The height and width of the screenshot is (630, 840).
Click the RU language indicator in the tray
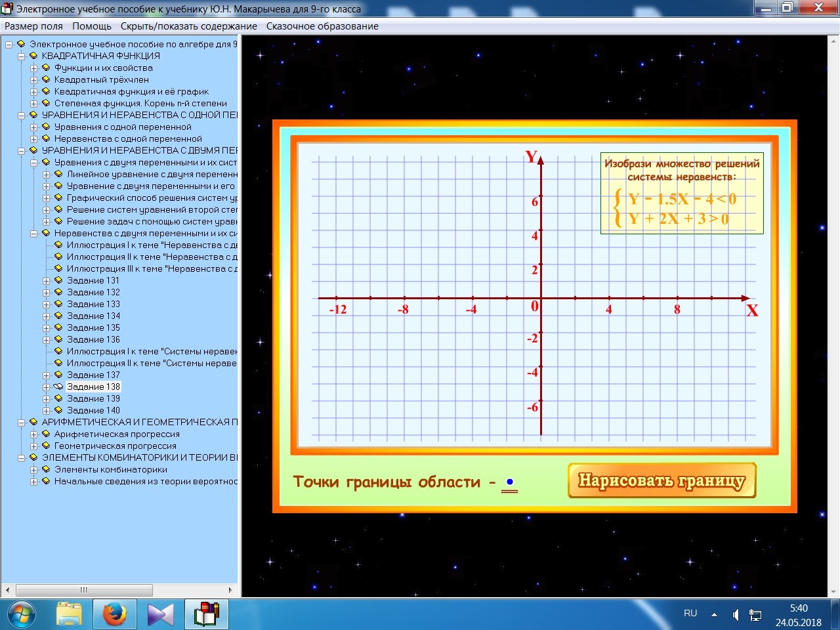pos(690,613)
